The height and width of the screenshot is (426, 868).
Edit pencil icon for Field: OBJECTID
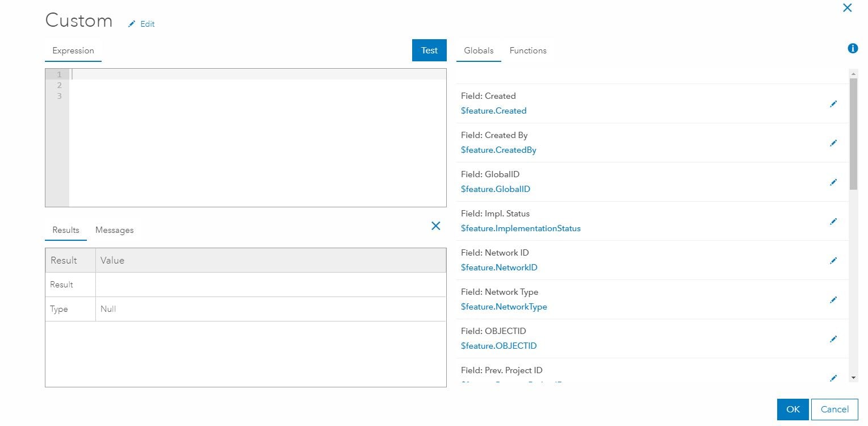(x=833, y=339)
